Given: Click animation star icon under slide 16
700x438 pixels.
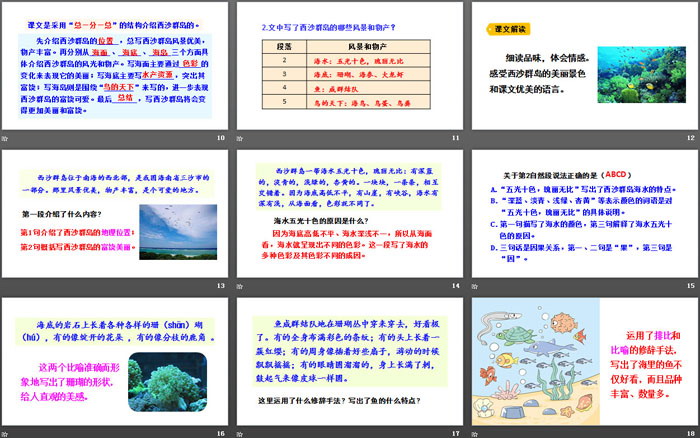Looking at the screenshot, I should point(6,432).
